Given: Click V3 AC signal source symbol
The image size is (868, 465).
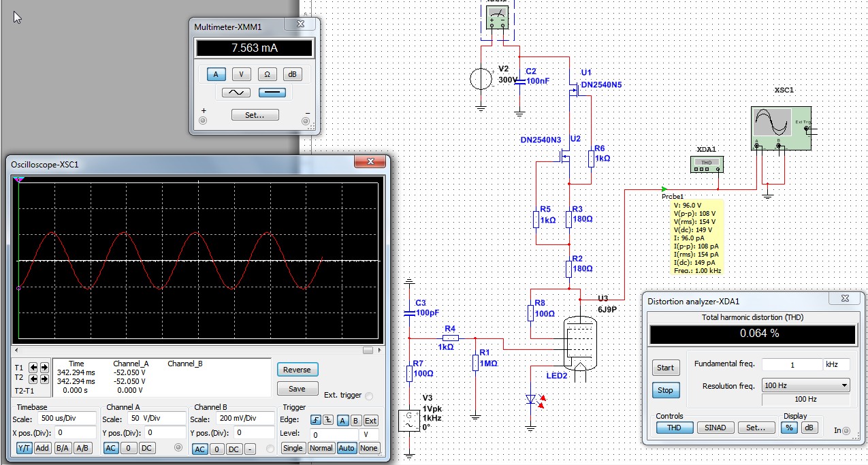Looking at the screenshot, I should [x=409, y=421].
